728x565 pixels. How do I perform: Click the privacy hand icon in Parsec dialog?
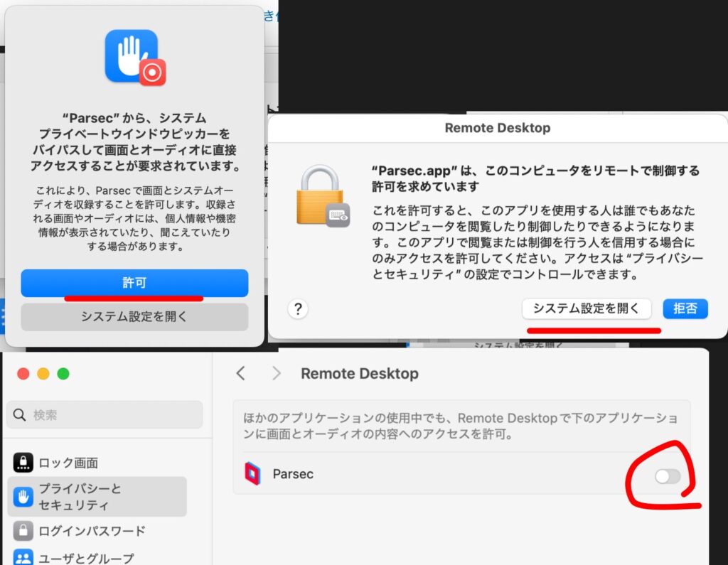pos(131,56)
